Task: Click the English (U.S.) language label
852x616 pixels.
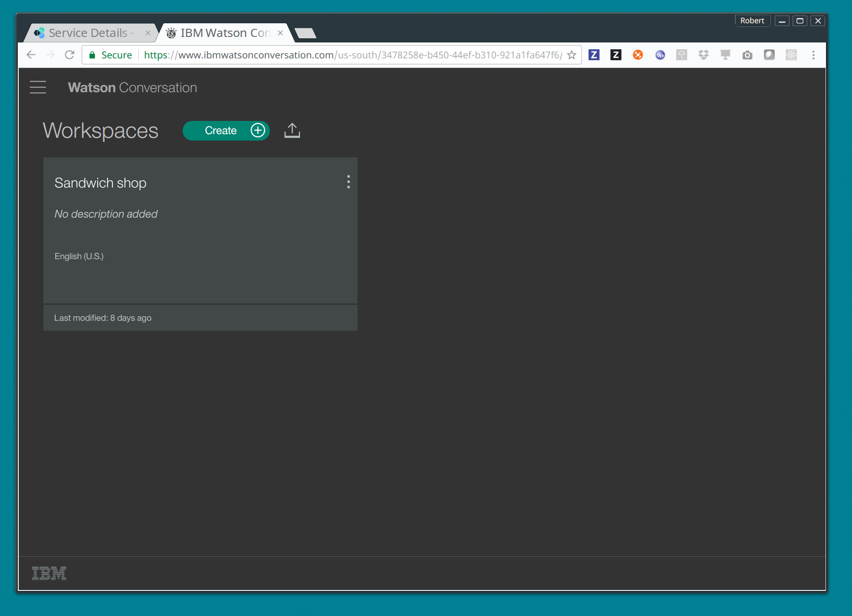Action: click(x=79, y=256)
